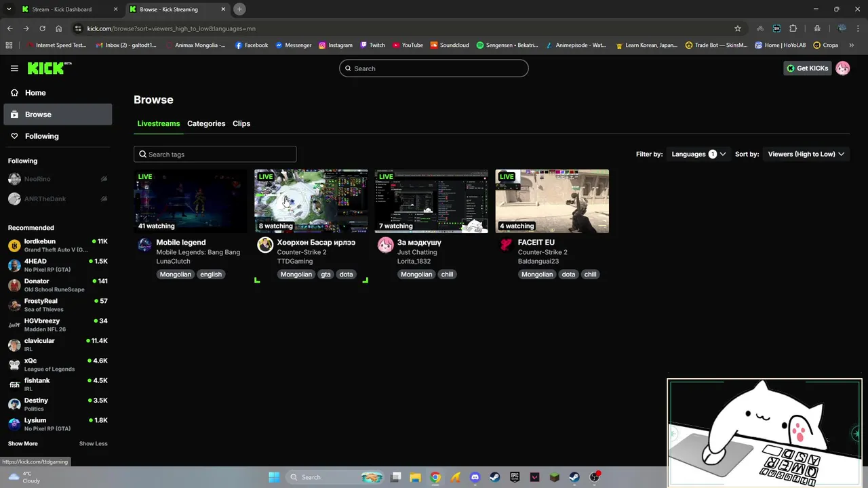Switch to Categories tab
Screen dimensions: 868x488
[206, 123]
